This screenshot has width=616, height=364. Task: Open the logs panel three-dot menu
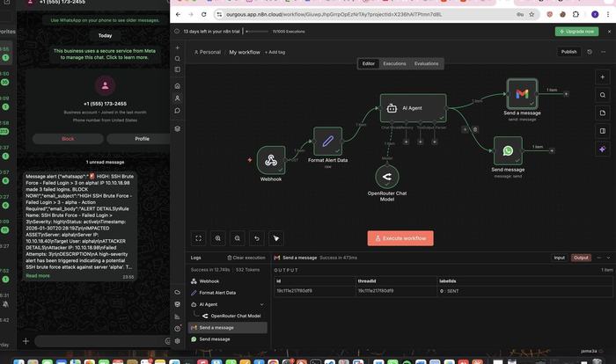(599, 258)
